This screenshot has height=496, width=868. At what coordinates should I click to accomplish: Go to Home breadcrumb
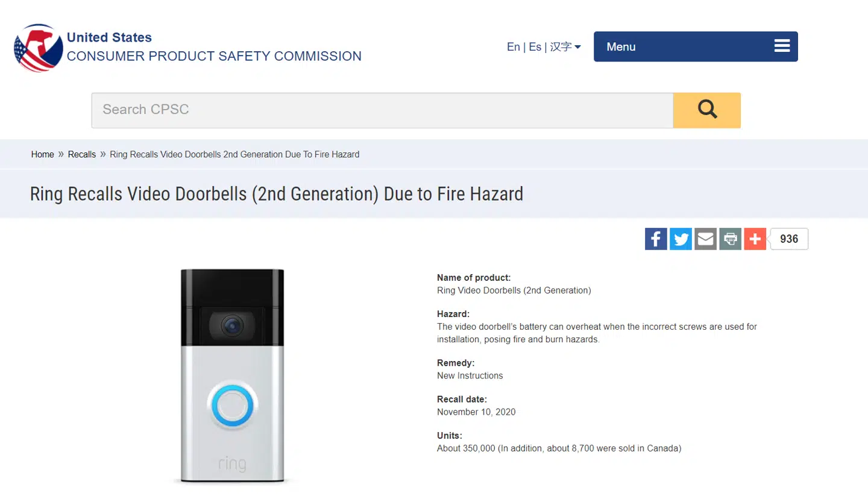(x=42, y=154)
